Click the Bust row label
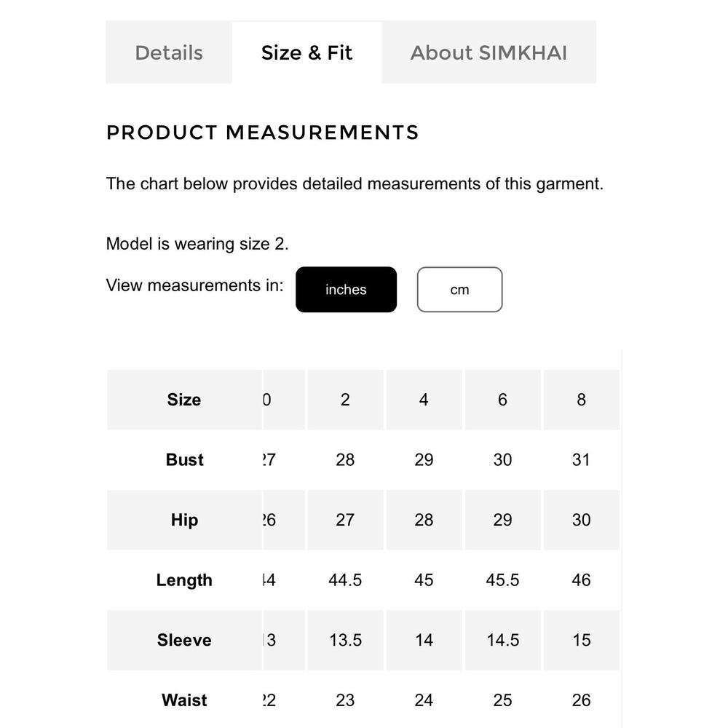 184,459
